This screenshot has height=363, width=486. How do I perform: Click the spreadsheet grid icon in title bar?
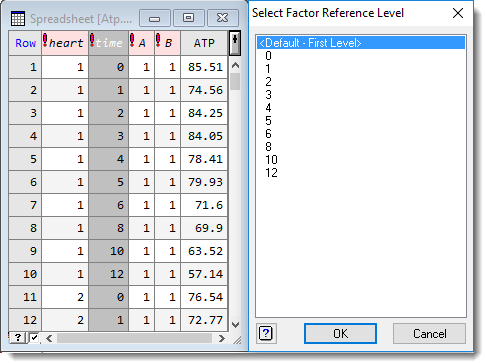point(18,18)
